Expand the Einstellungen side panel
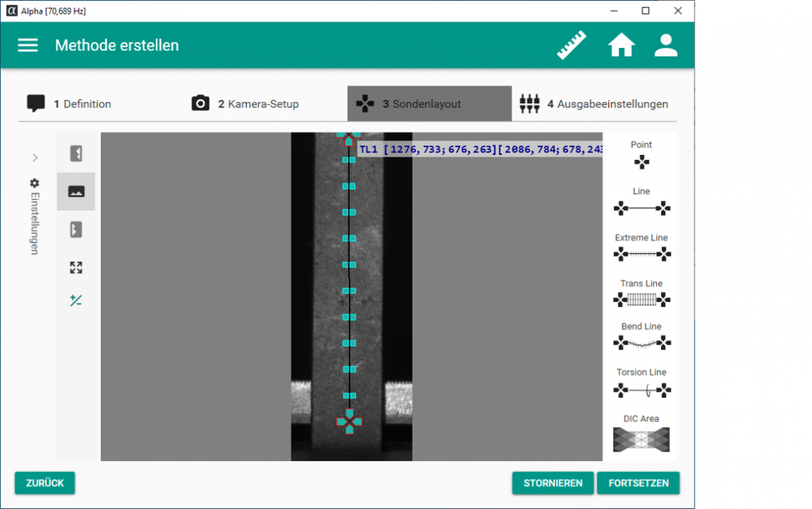This screenshot has height=509, width=812. tap(35, 157)
